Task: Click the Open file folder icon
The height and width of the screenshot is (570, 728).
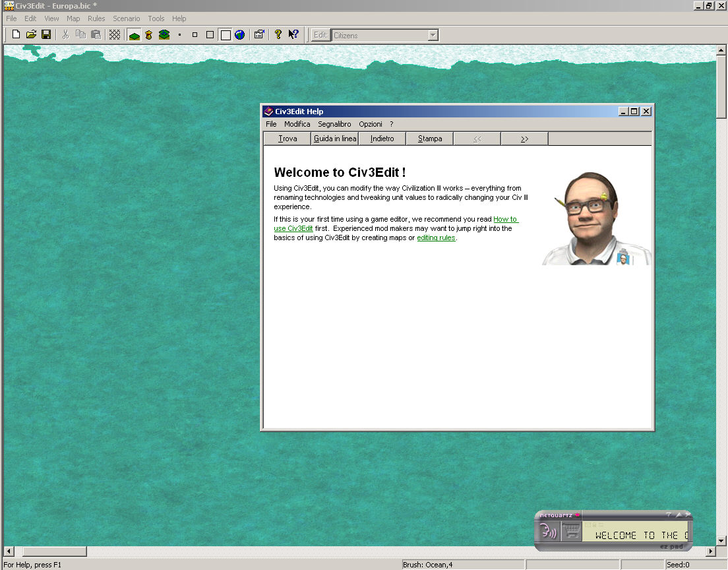Action: 31,35
